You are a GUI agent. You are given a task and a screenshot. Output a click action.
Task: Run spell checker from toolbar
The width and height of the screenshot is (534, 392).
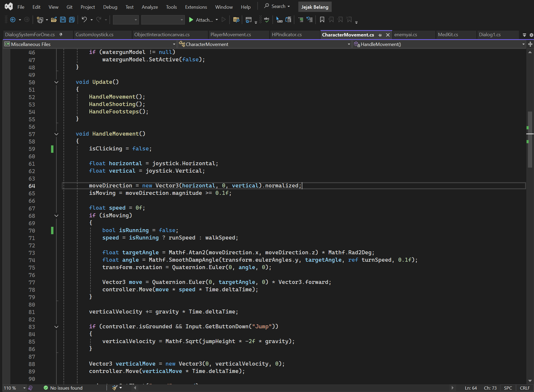(x=266, y=20)
